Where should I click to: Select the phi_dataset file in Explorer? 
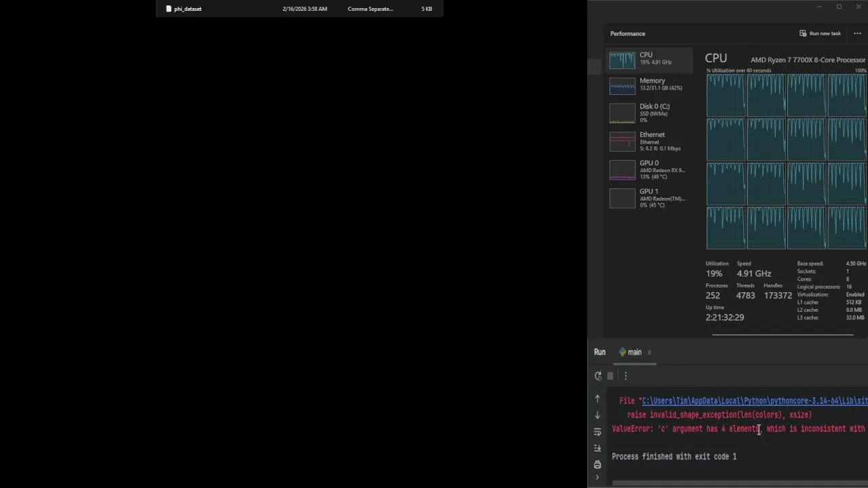299,9
